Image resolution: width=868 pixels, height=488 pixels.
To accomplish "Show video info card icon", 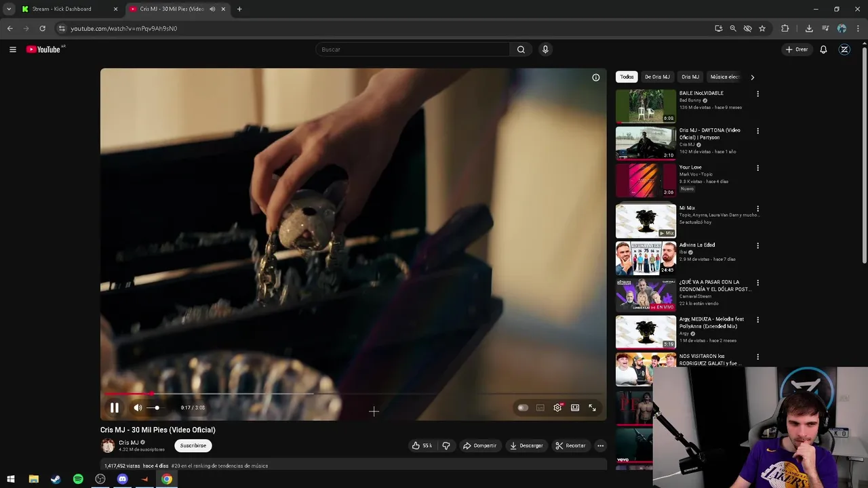I will (x=596, y=77).
